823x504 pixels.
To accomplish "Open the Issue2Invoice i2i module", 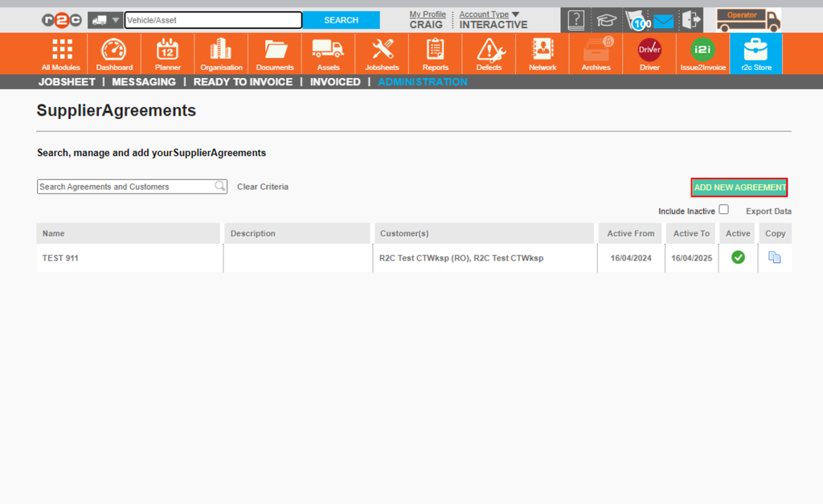I will coord(702,54).
